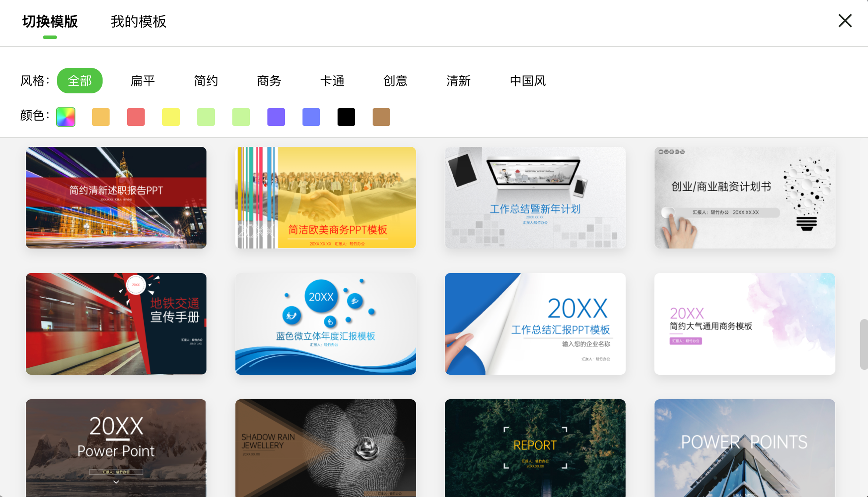The image size is (868, 497).
Task: Select the 中国风 style filter
Action: [527, 81]
